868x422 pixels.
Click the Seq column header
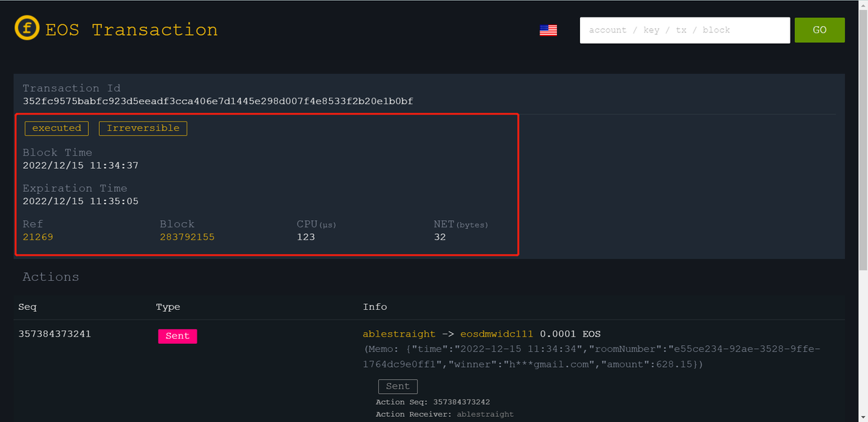point(27,307)
